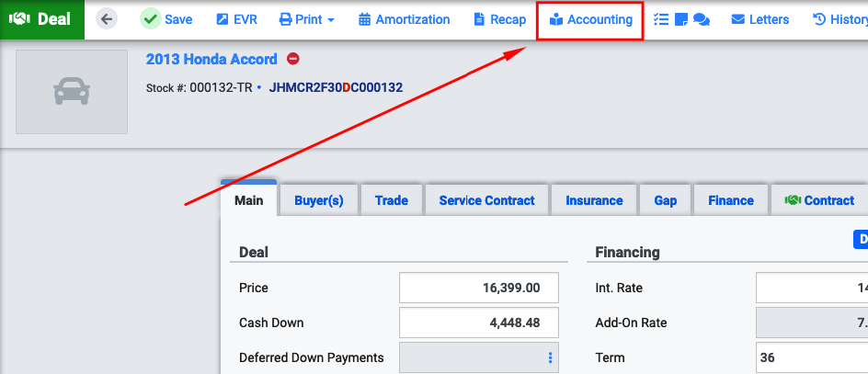Screen dimensions: 868x374
Task: Select the Main tab
Action: tap(248, 200)
